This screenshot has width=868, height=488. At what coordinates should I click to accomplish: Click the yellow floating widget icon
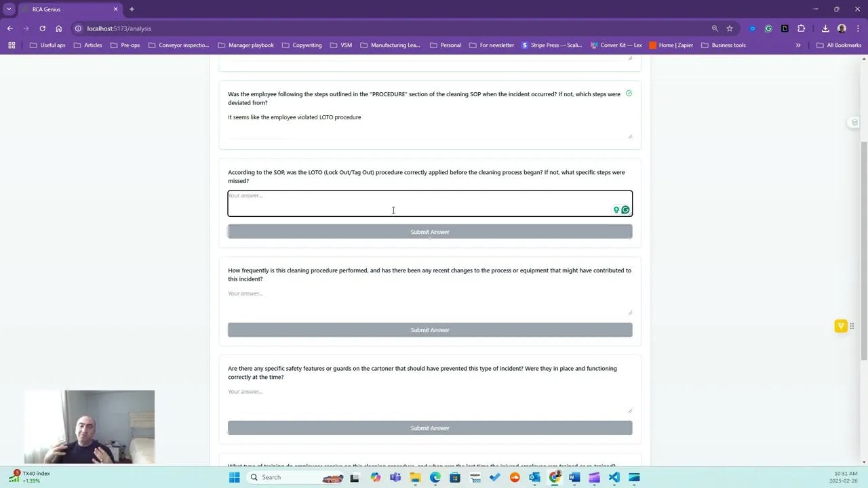pyautogui.click(x=841, y=326)
